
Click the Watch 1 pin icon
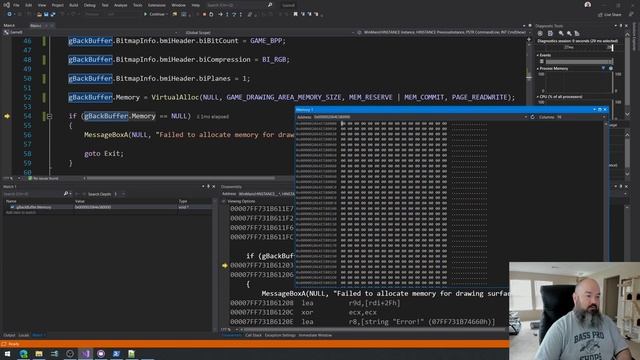coord(208,187)
